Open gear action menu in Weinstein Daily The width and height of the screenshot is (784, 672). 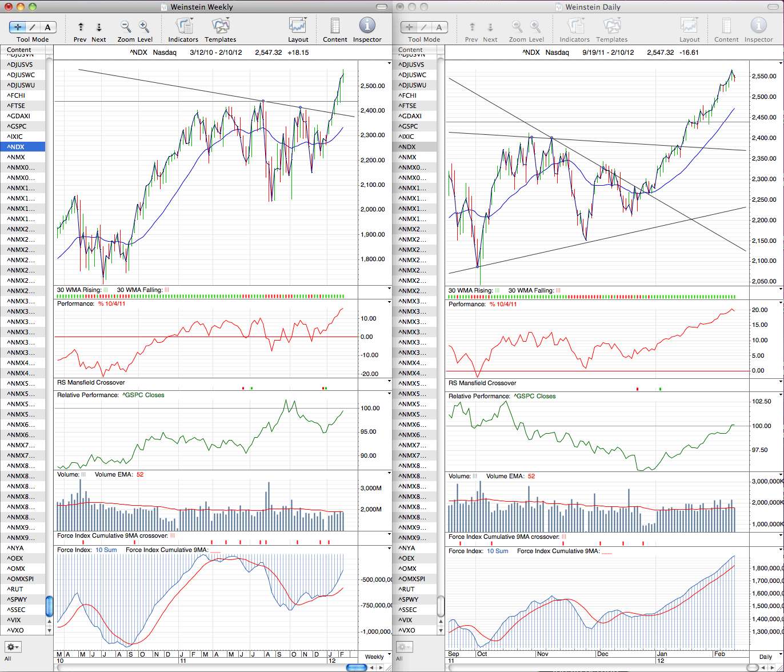click(x=405, y=647)
